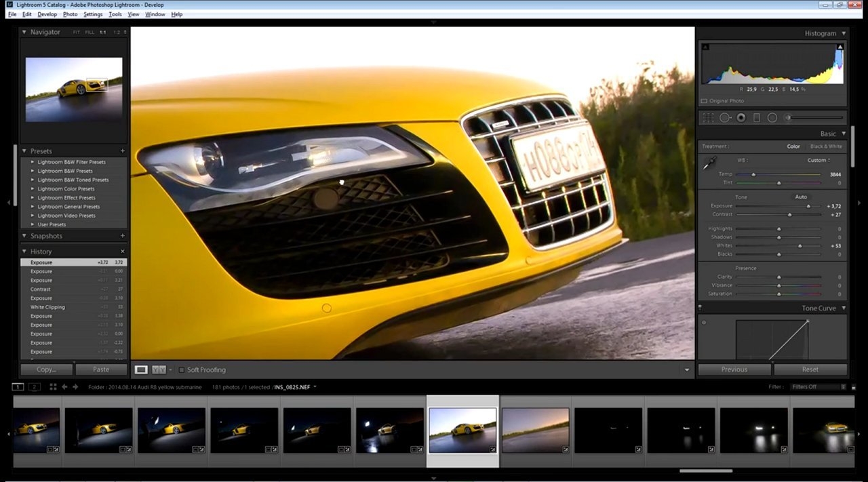Toggle the Tone Curve panel on/off switch
Viewport: 868px width, 482px height.
click(700, 308)
